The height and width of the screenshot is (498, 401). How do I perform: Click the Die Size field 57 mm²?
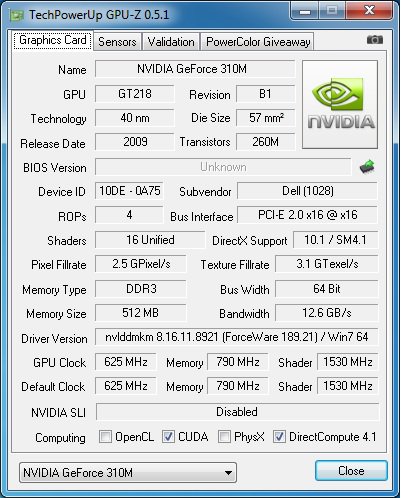click(x=266, y=118)
